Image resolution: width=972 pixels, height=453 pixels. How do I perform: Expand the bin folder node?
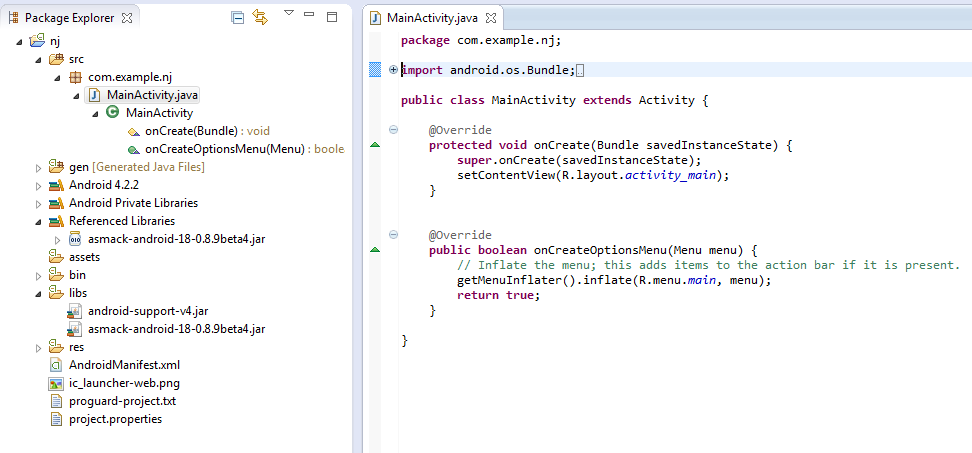point(38,276)
